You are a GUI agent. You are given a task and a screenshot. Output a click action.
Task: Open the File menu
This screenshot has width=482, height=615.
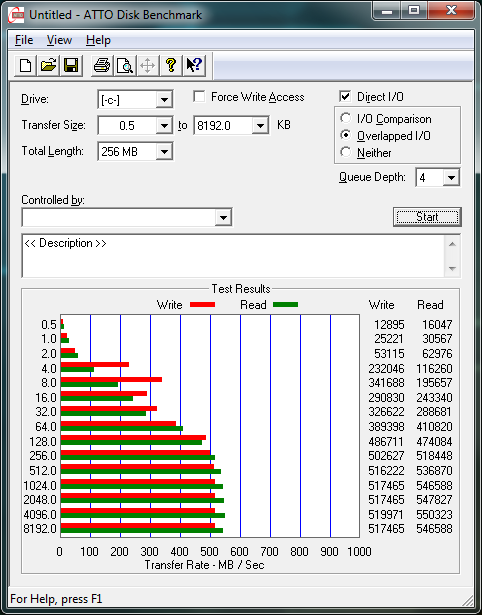point(24,40)
